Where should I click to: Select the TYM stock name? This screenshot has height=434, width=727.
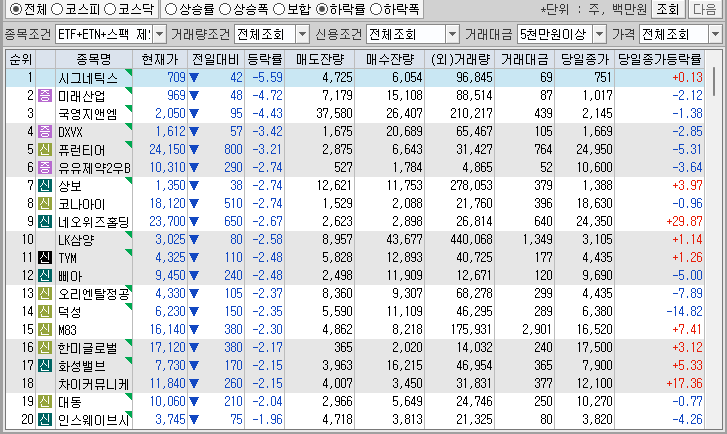click(68, 258)
